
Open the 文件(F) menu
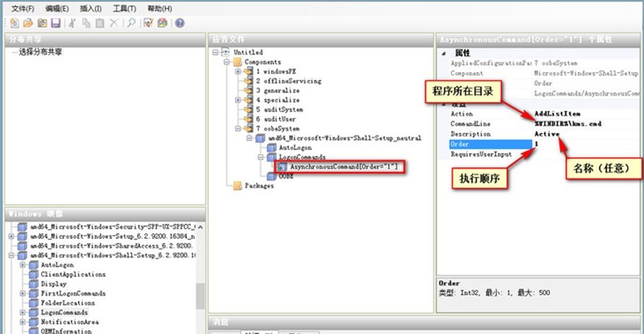(23, 8)
